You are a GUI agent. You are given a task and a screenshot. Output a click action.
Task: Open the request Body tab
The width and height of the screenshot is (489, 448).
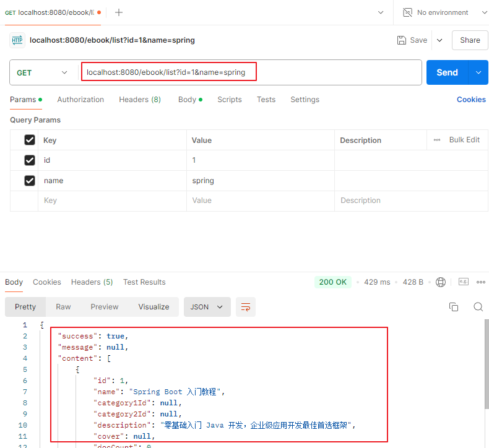pyautogui.click(x=190, y=100)
